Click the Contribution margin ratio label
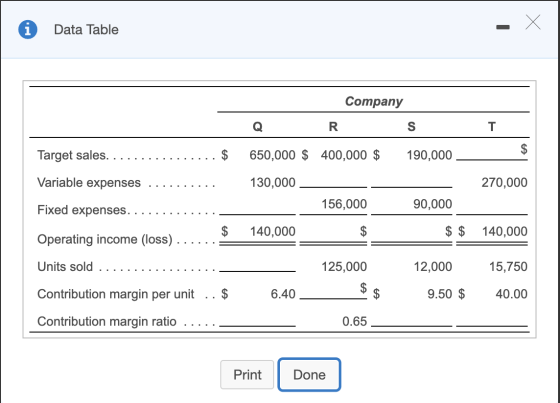 tap(107, 321)
